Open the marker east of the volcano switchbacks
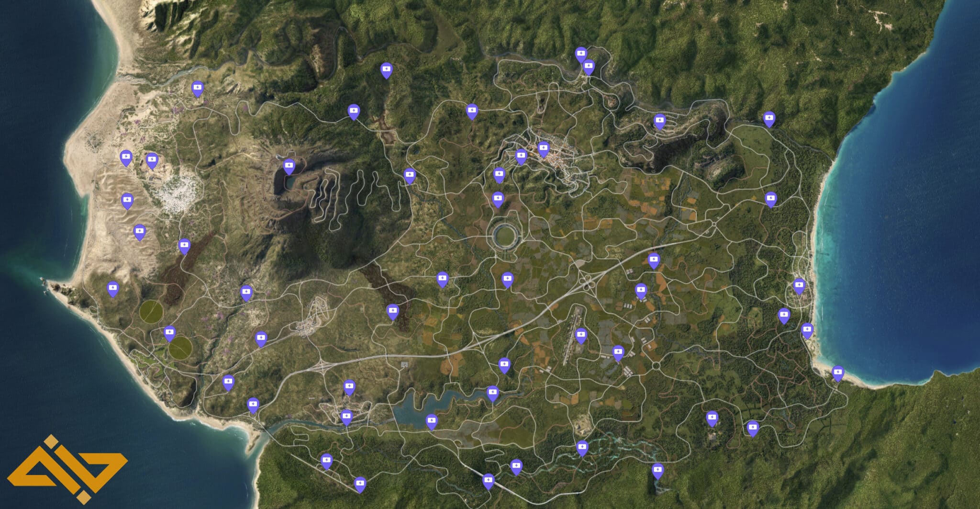Image resolution: width=980 pixels, height=509 pixels. coord(409,176)
